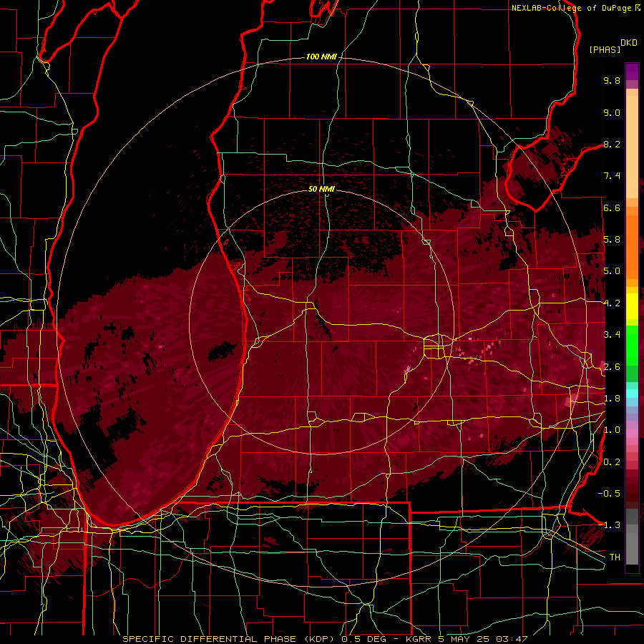
Task: Click the 9.0 scale value
Action: point(612,112)
